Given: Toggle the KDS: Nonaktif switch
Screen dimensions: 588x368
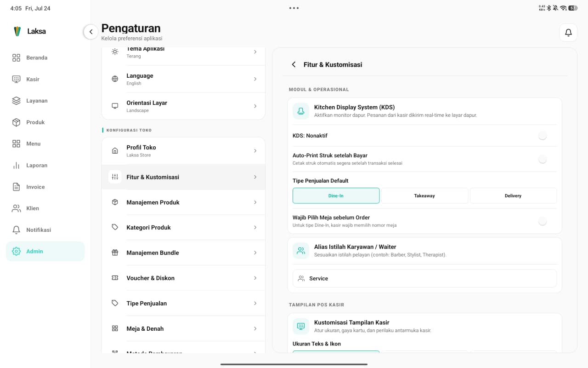Looking at the screenshot, I should click(x=543, y=136).
